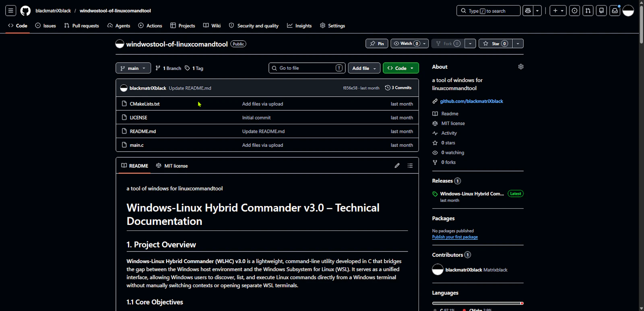Go to the Actions tab
Image resolution: width=644 pixels, height=311 pixels.
[x=150, y=26]
